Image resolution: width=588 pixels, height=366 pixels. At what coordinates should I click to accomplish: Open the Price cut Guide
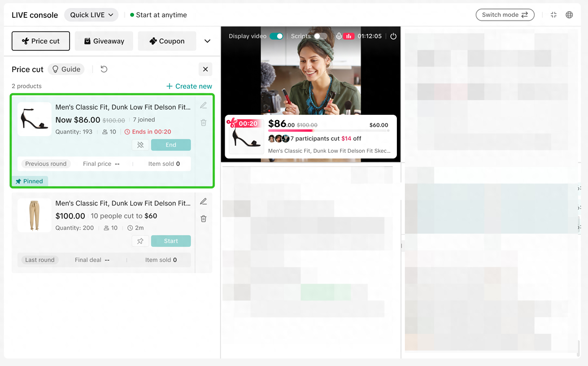tap(66, 69)
